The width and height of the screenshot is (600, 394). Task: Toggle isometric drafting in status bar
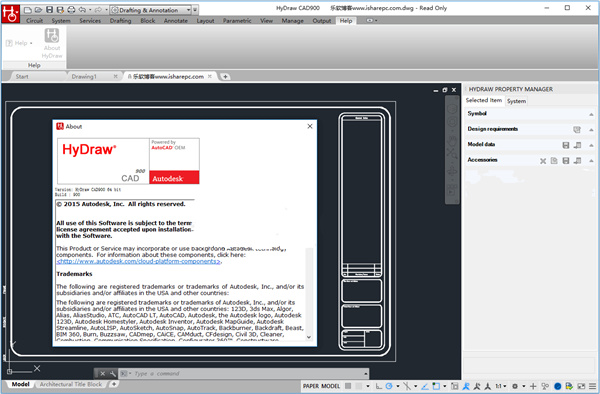coord(407,386)
